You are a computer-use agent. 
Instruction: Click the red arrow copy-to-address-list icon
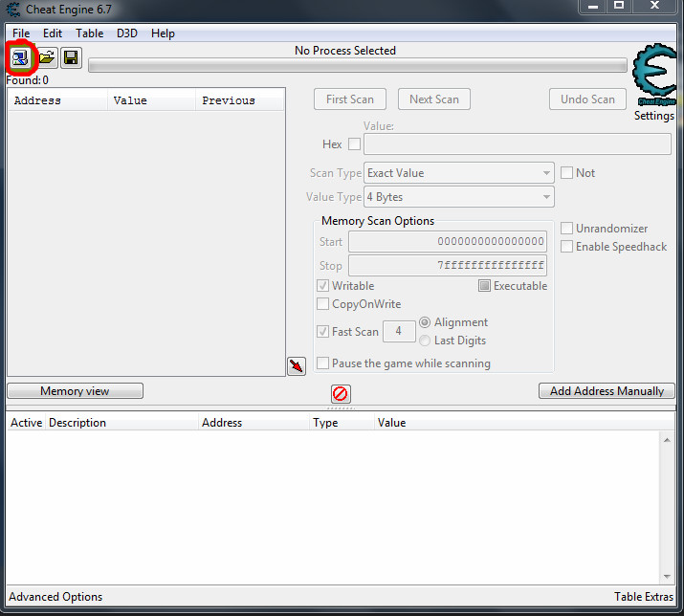[297, 366]
